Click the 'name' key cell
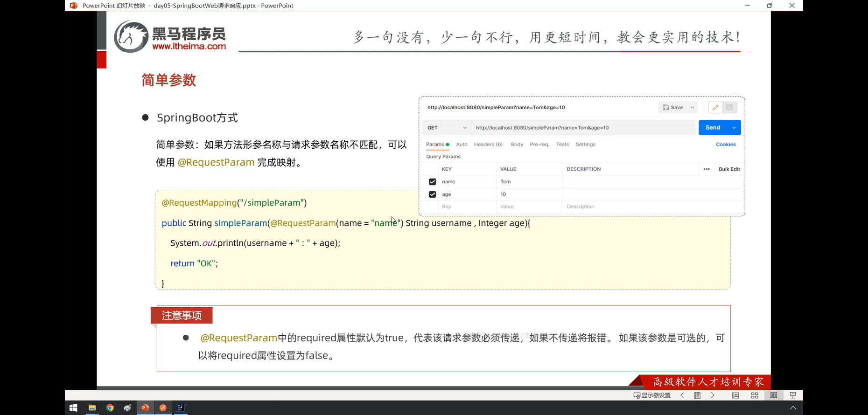 [x=467, y=182]
